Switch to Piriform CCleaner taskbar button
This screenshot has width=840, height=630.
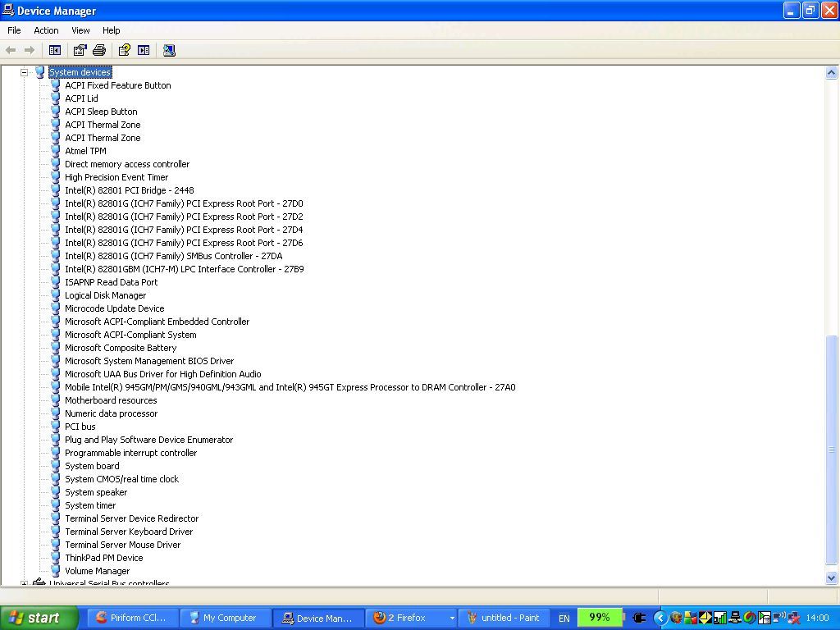(x=132, y=618)
